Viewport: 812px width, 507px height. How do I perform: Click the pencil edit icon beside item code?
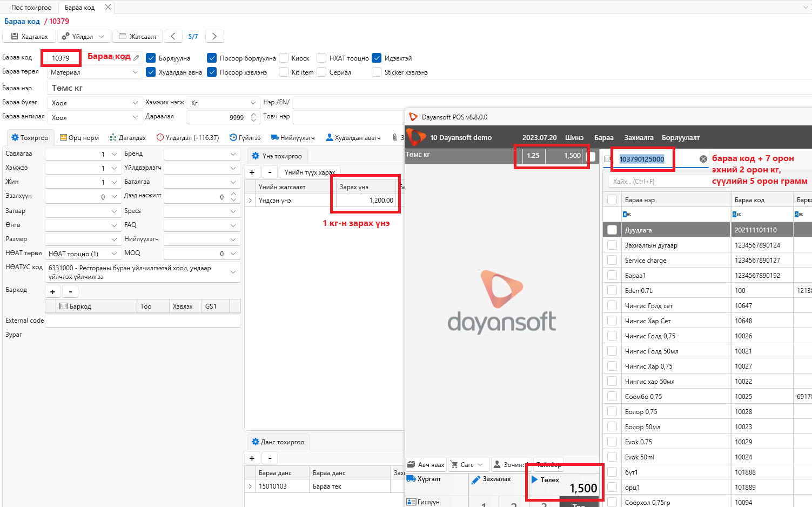(137, 57)
